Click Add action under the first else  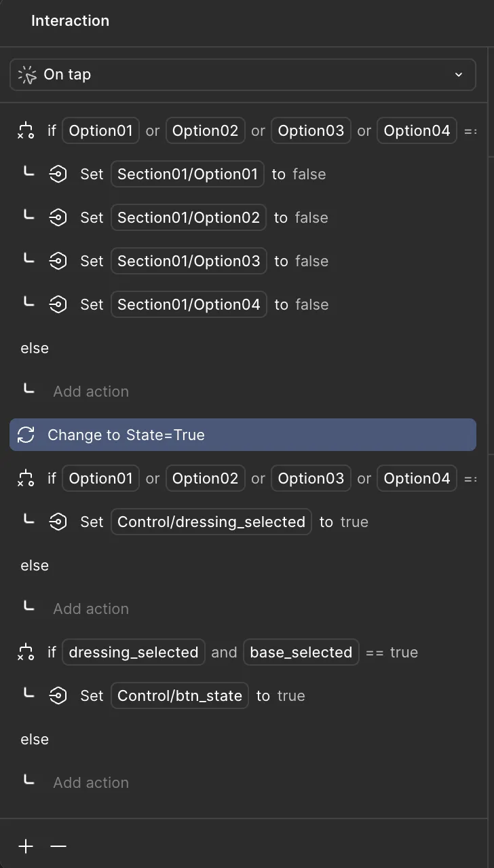point(91,392)
